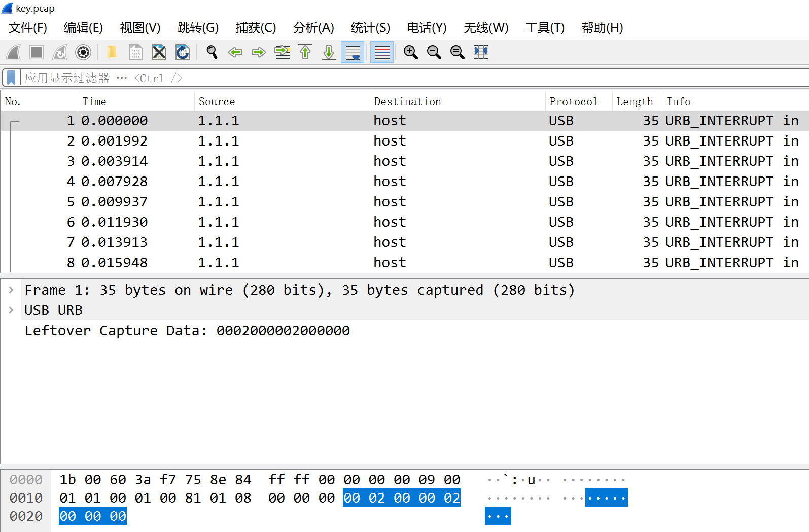Screen dimensions: 809x532
Task: Select packet 3 at time 0.003914
Action: (x=405, y=161)
